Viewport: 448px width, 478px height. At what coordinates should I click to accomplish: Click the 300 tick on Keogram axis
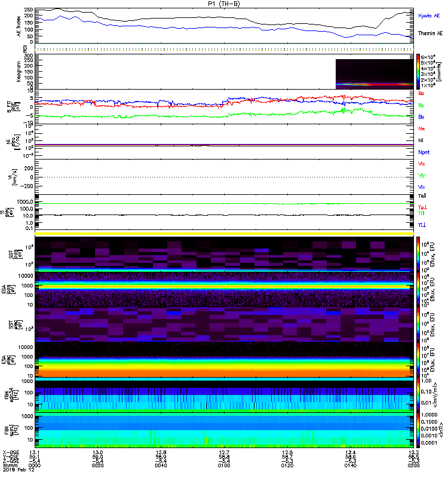(29, 56)
